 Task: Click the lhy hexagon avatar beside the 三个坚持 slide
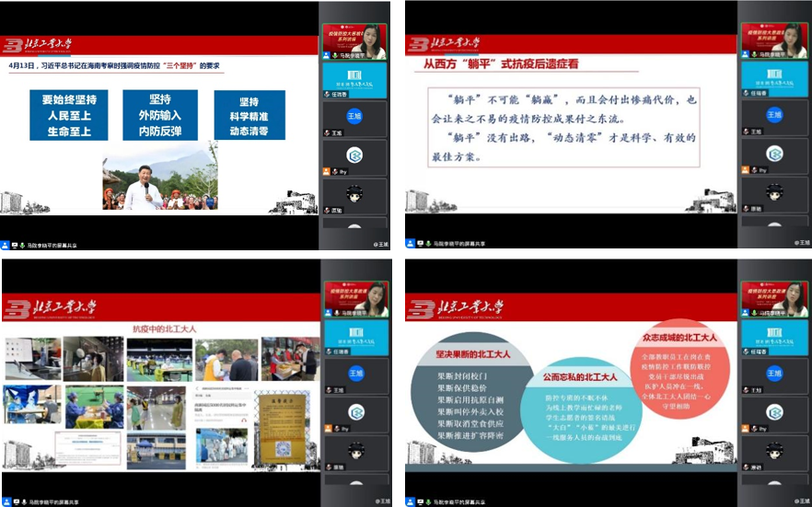354,155
